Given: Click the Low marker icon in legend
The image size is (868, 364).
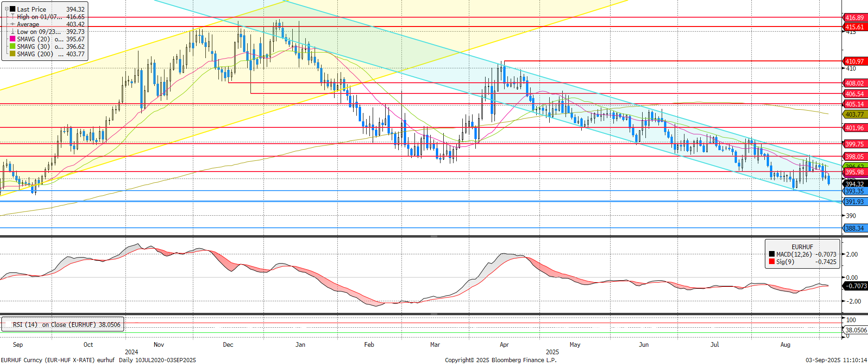Looking at the screenshot, I should (13, 32).
